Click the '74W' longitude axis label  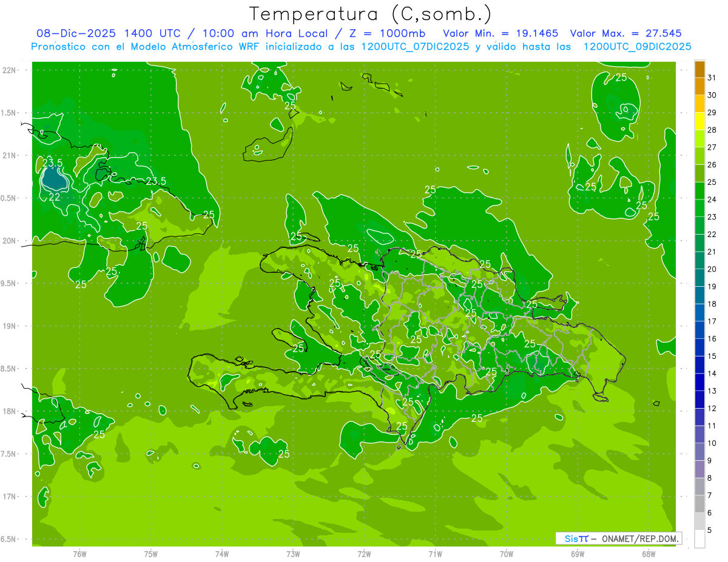tap(222, 554)
